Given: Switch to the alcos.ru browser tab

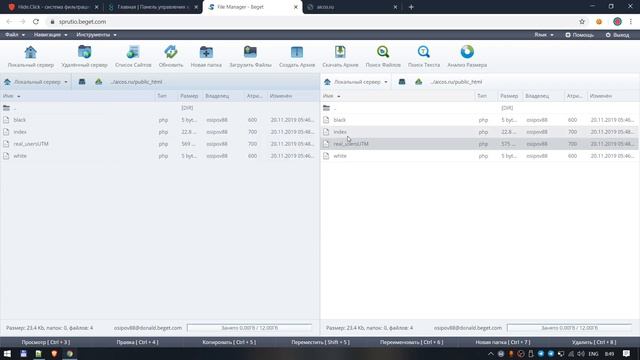Looking at the screenshot, I should [x=352, y=7].
